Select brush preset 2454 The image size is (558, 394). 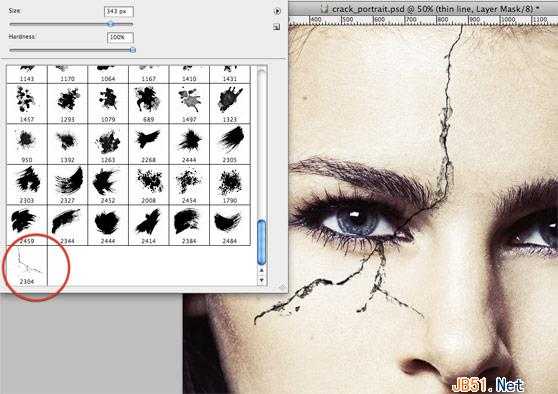189,184
